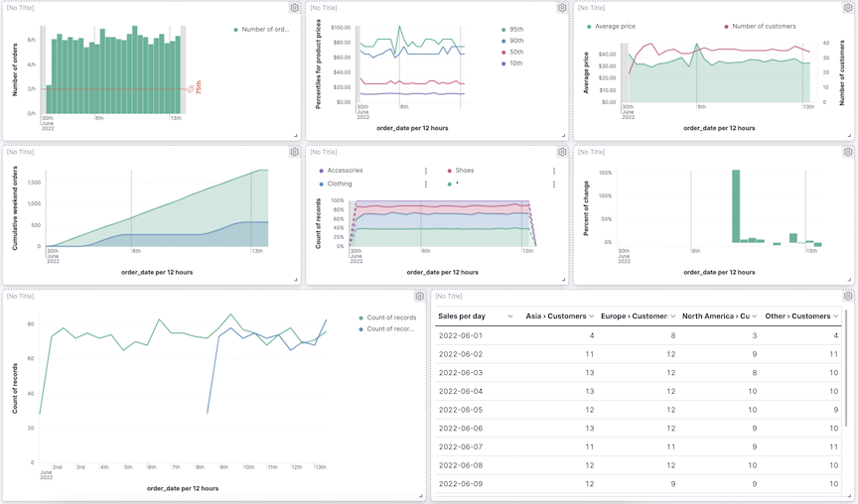
Task: Click the [No Title] label of table panel
Action: (449, 296)
